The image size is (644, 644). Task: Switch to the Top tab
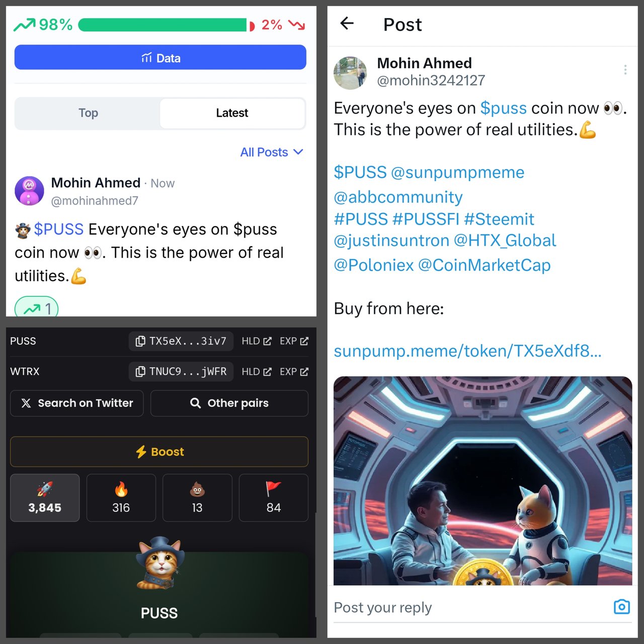tap(88, 113)
